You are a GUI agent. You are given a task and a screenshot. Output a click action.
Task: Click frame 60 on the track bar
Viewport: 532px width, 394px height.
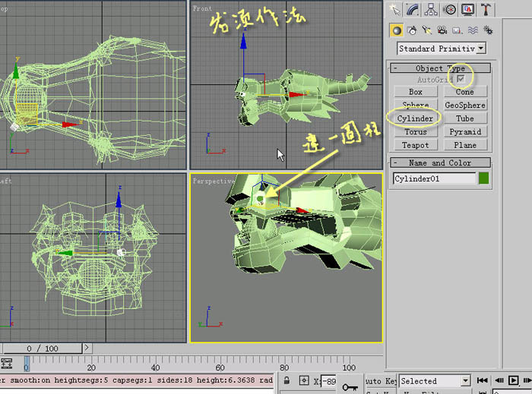220,367
